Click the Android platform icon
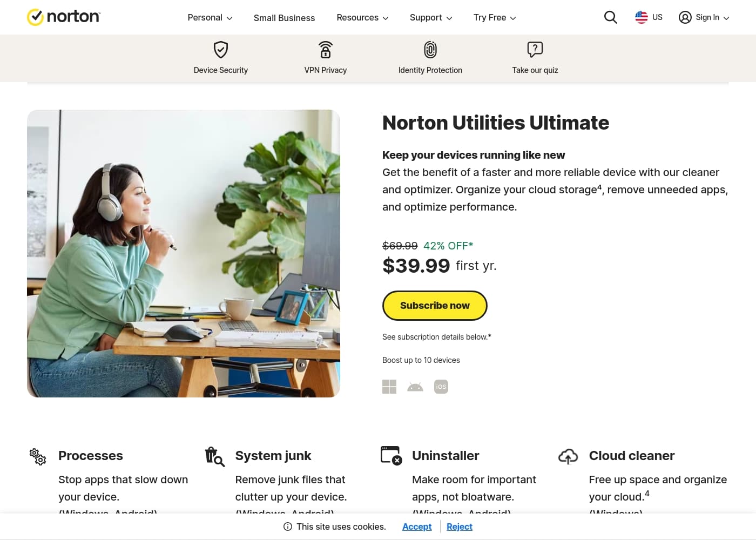 tap(415, 386)
